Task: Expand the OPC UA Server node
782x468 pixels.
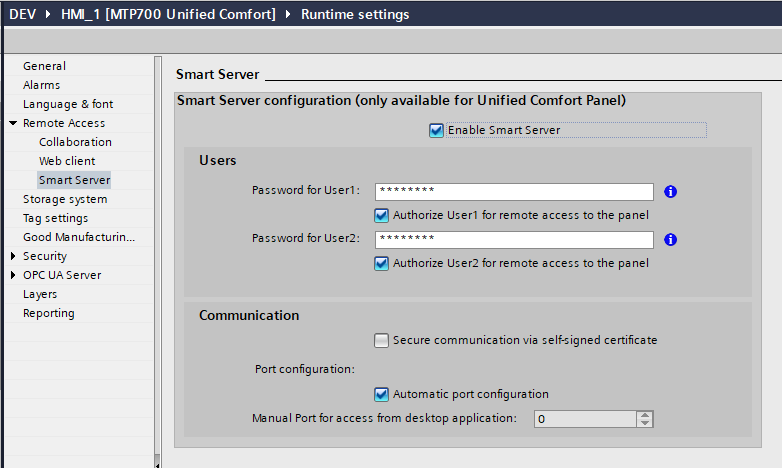Action: [x=13, y=275]
